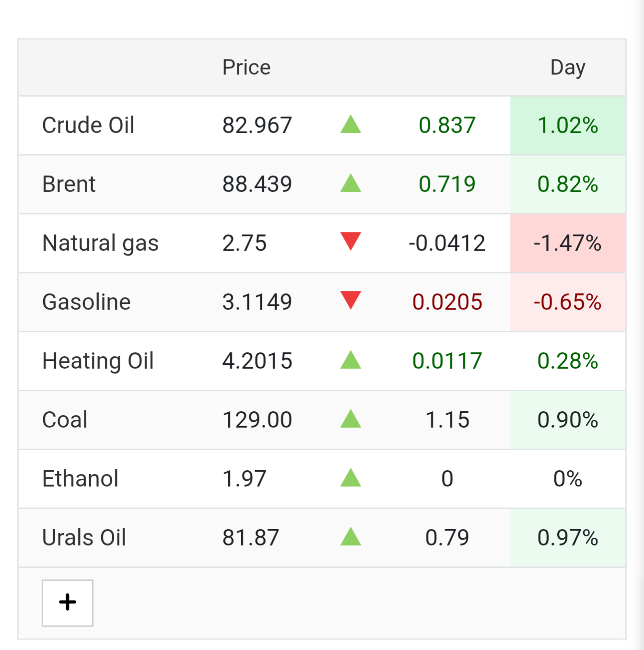This screenshot has height=650, width=644.
Task: Expand more commodities with the plus button
Action: 68,603
